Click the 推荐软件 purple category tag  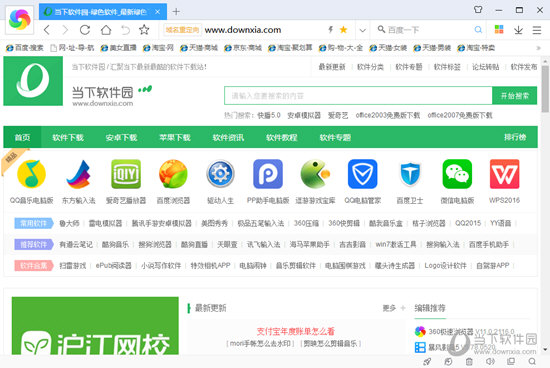[x=34, y=244]
